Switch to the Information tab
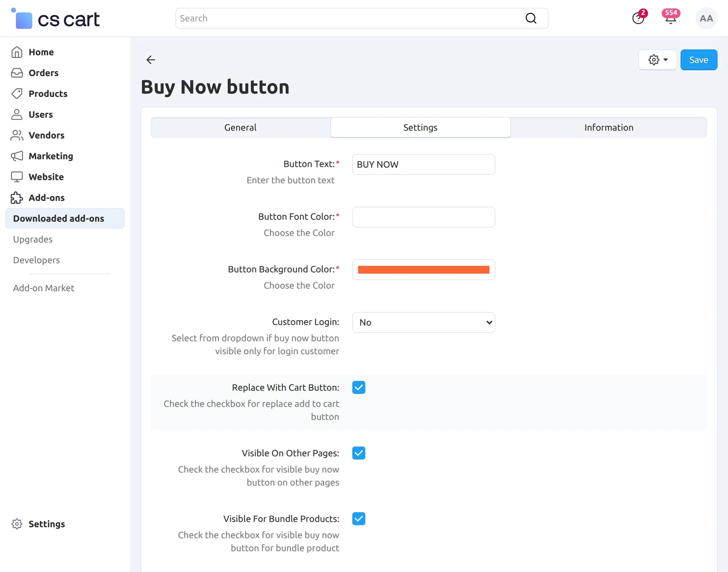Screen dimensions: 728x572 point(608,128)
